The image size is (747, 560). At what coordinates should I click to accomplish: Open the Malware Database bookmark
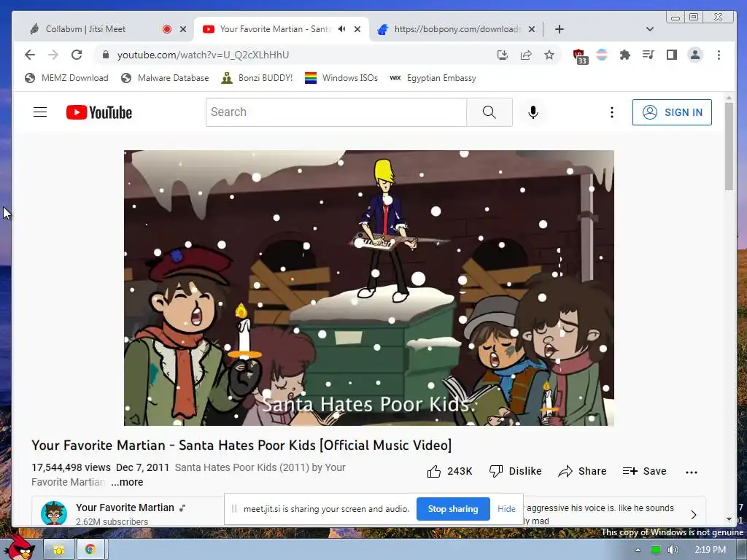pos(165,78)
